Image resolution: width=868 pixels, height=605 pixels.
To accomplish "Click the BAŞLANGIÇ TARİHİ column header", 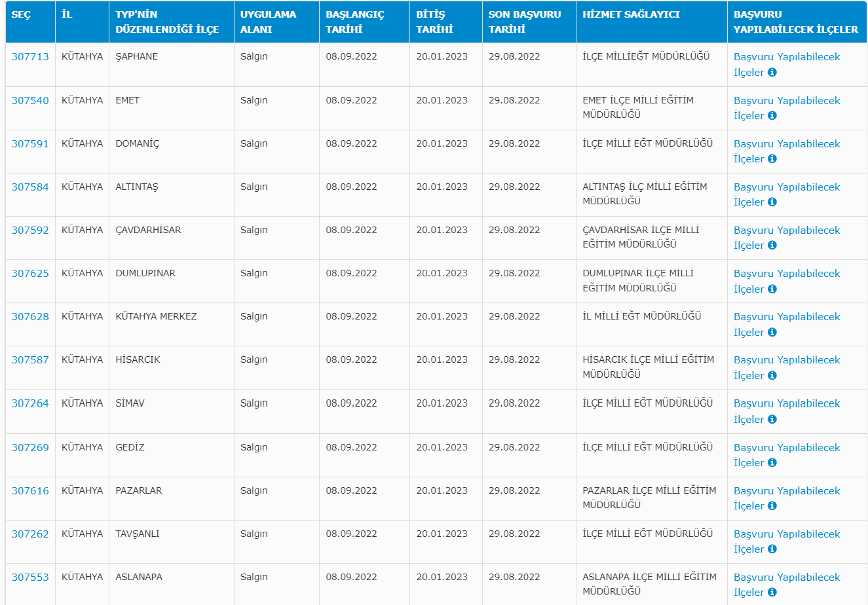I will coord(355,22).
